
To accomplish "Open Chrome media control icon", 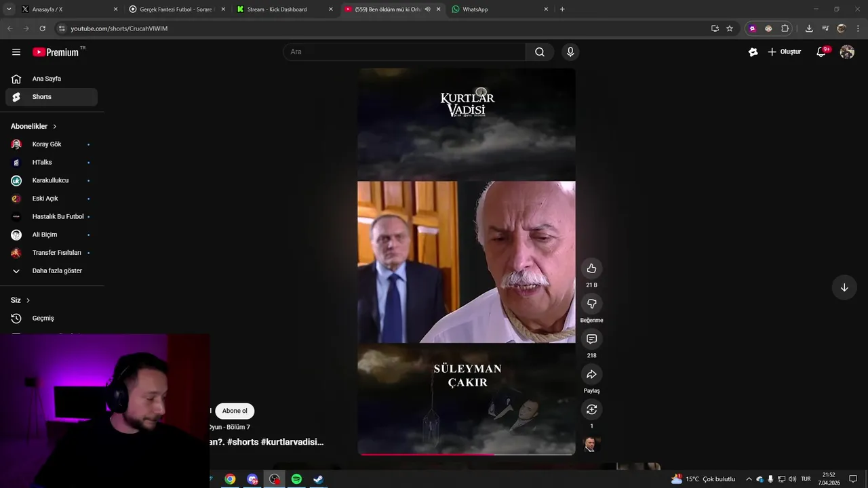I will click(x=825, y=28).
